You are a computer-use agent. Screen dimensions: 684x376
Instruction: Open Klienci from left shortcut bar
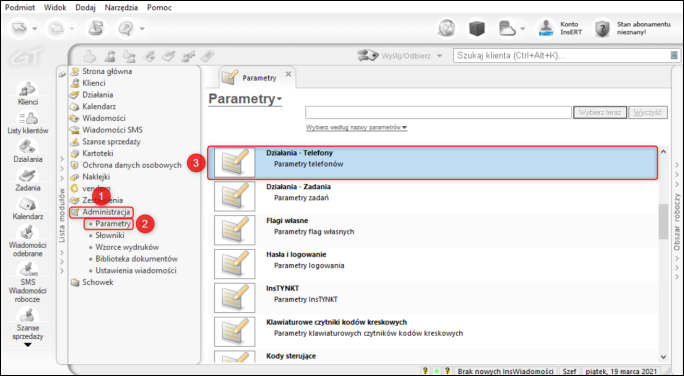pos(27,89)
